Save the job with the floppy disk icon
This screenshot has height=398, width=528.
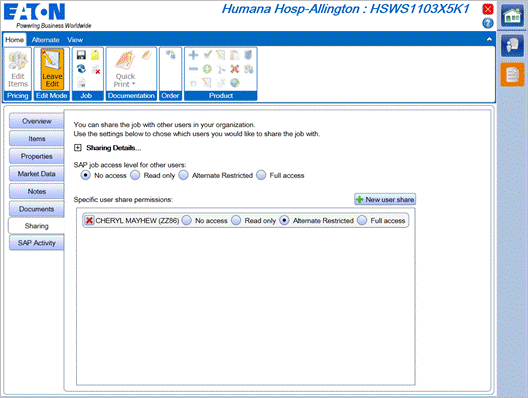tap(81, 55)
